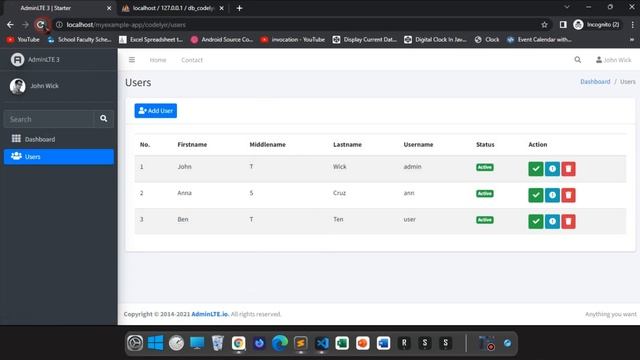Click the sidebar search magnifier button
640x360 pixels.
coord(104,119)
